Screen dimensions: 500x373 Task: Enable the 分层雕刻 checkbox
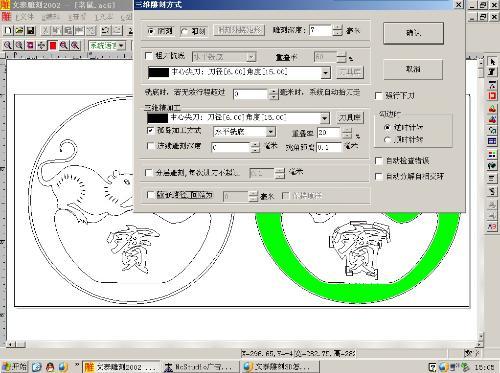pyautogui.click(x=149, y=173)
